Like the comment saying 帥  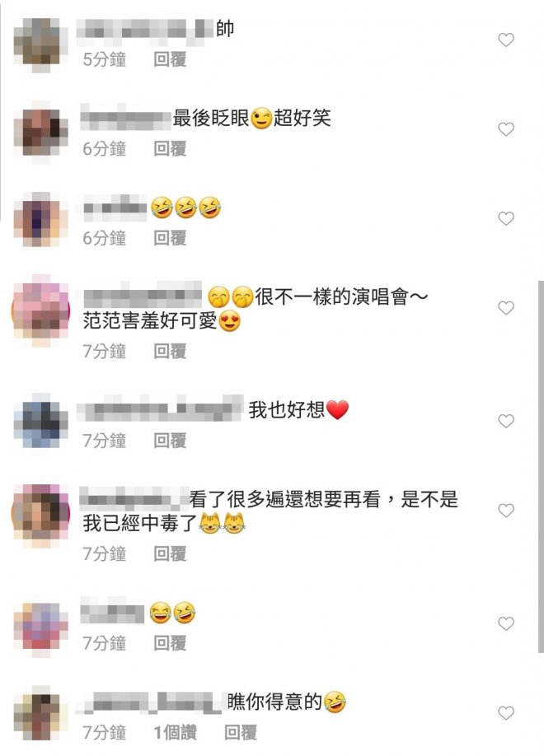tap(506, 40)
